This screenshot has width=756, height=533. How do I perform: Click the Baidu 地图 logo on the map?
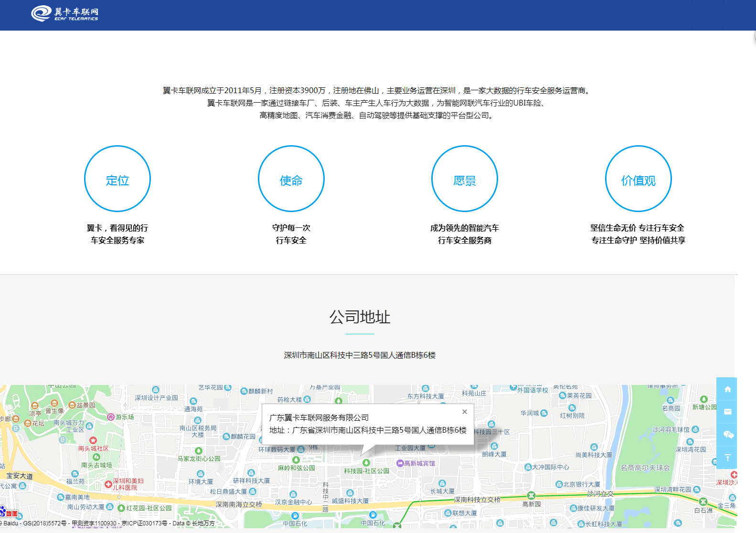click(x=9, y=512)
